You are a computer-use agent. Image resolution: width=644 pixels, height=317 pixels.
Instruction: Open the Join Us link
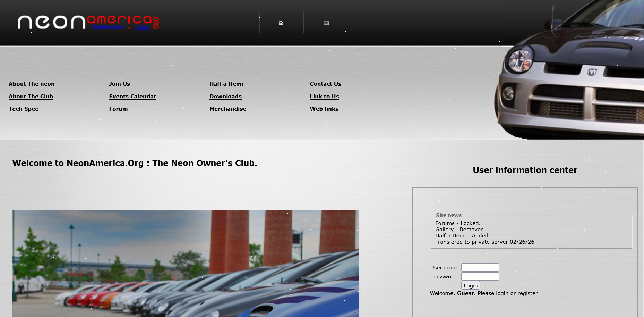point(120,84)
